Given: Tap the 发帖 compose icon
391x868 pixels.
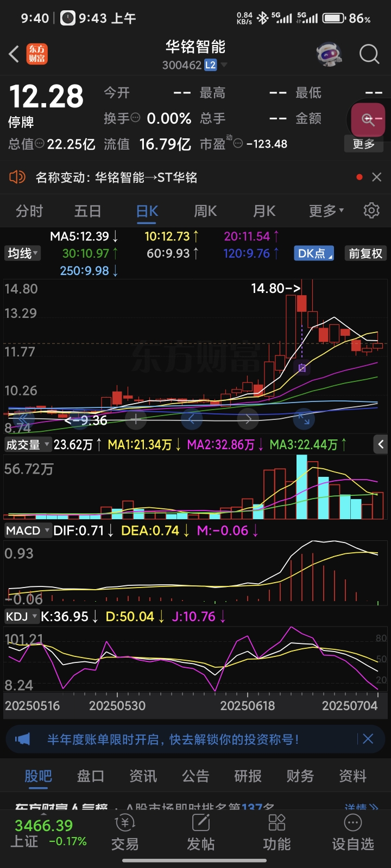Looking at the screenshot, I should point(201,823).
